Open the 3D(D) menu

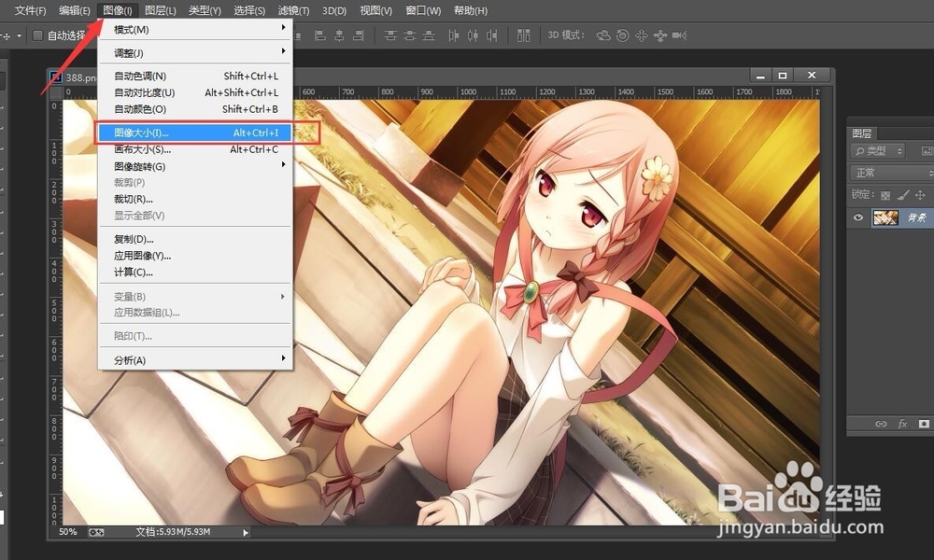coord(334,10)
